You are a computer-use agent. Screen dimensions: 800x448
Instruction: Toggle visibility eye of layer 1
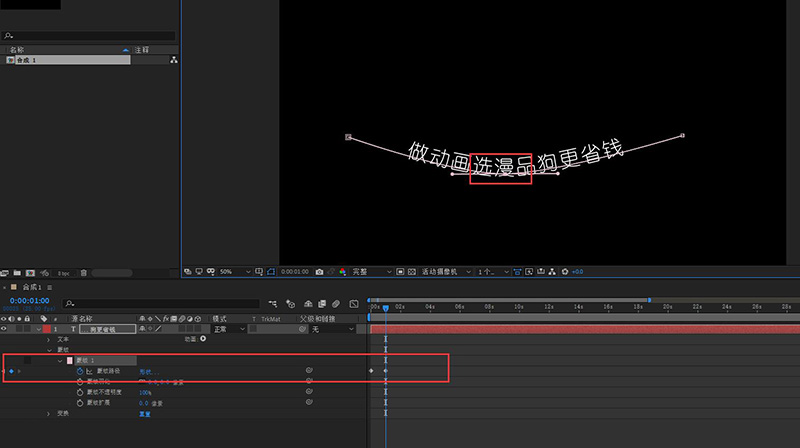tap(4, 329)
